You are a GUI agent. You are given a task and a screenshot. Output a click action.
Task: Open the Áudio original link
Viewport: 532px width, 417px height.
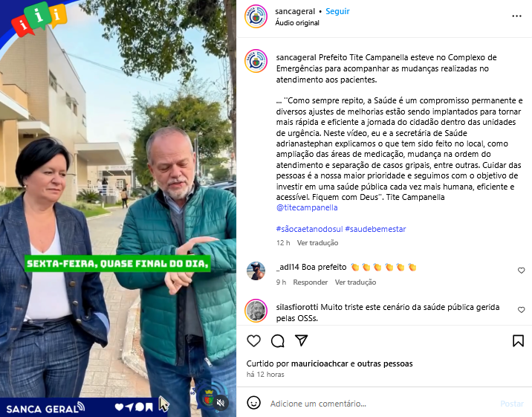297,23
